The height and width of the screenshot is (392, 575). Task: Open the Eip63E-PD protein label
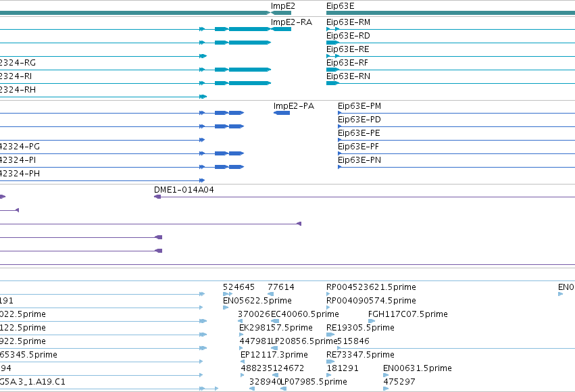coord(359,120)
